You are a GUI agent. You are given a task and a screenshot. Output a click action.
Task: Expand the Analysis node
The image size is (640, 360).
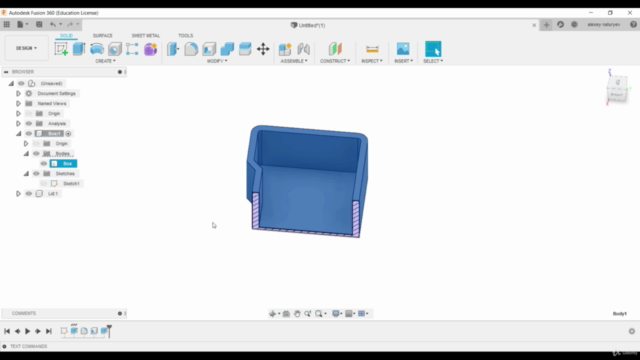pos(18,123)
